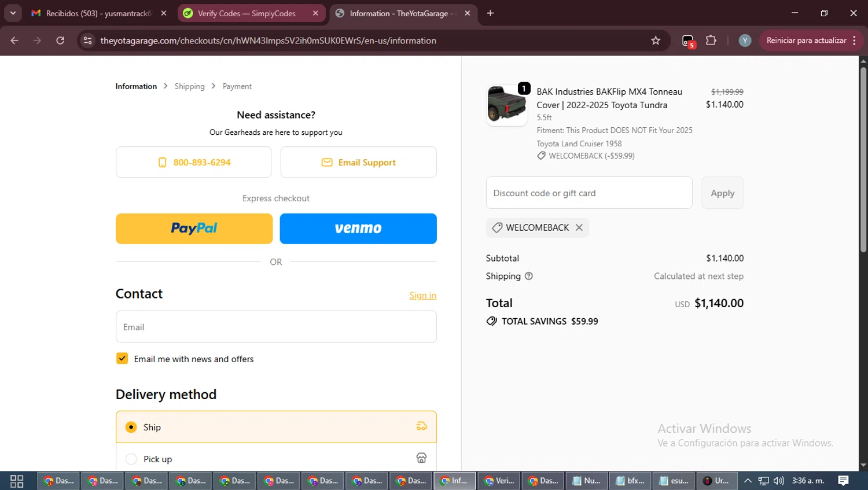Open the Ur... taskbar item

(717, 481)
